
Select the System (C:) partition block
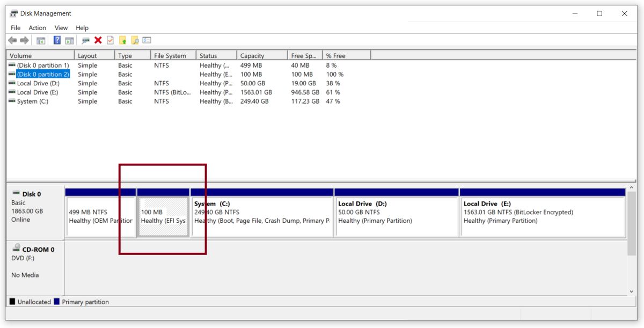[262, 213]
